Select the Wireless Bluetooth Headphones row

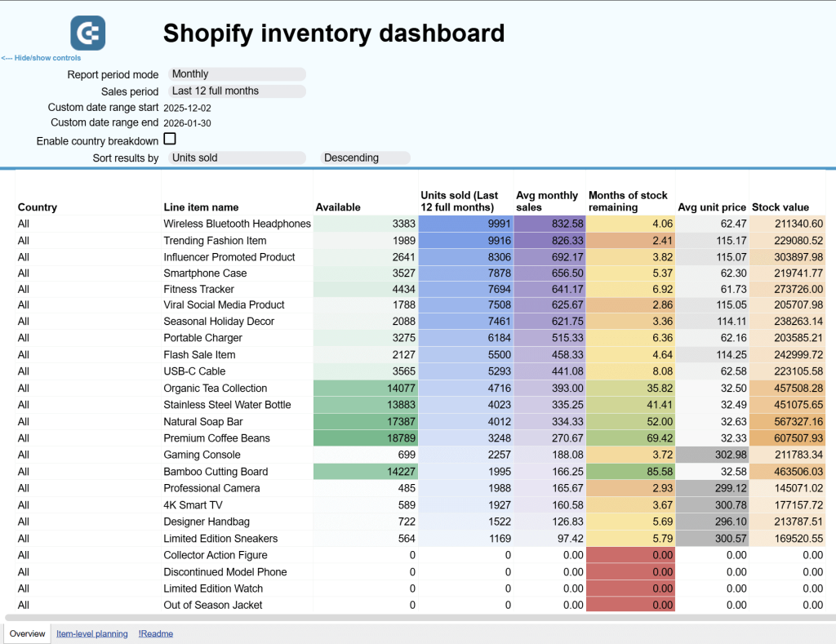(x=238, y=223)
